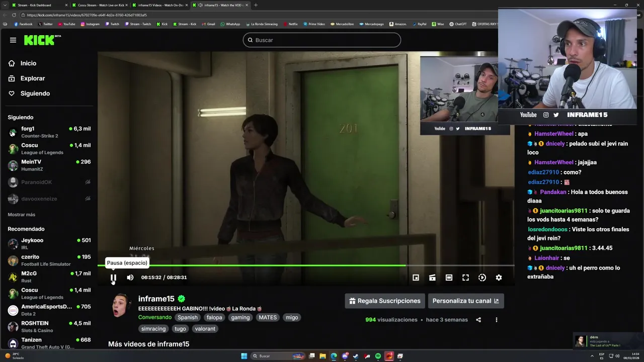Mute the video volume icon
Image resolution: width=644 pixels, height=362 pixels.
coord(130,278)
